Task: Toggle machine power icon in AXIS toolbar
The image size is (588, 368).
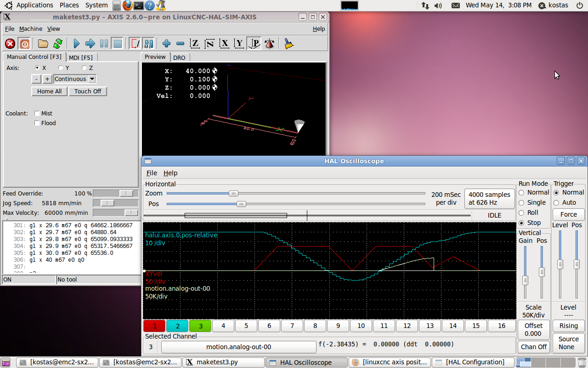Action: 24,44
